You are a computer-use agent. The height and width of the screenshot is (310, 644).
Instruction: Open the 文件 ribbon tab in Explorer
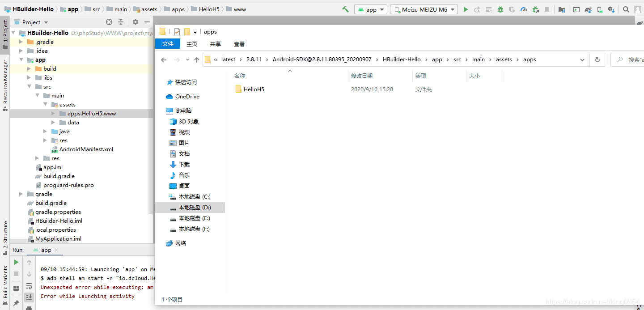168,44
